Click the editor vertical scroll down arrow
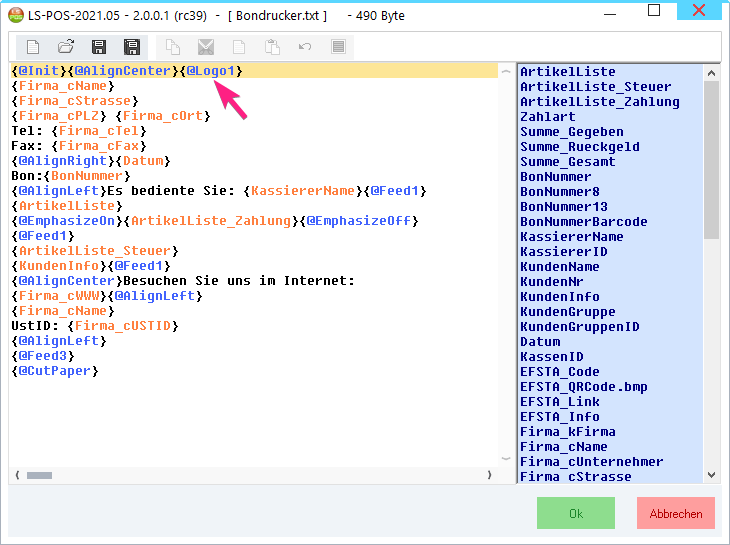Viewport: 730px width, 545px height. [x=506, y=459]
